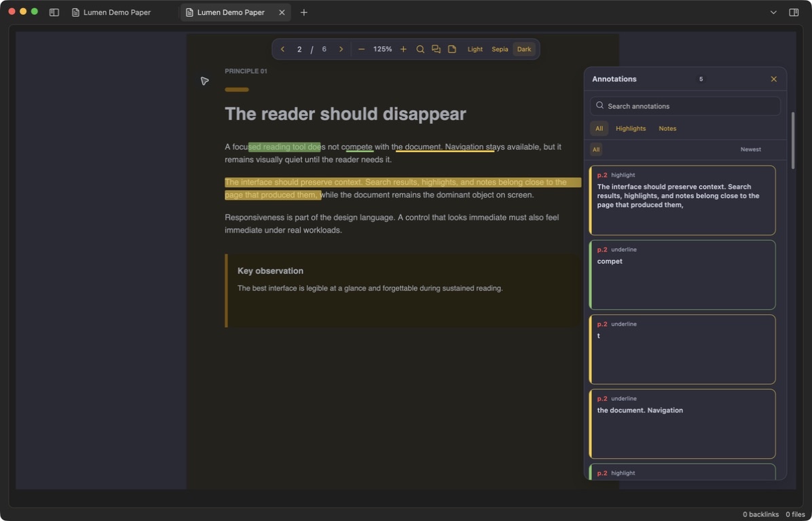Screen dimensions: 812x521
Task: Click the annotation count badge showing 5
Action: 701,79
